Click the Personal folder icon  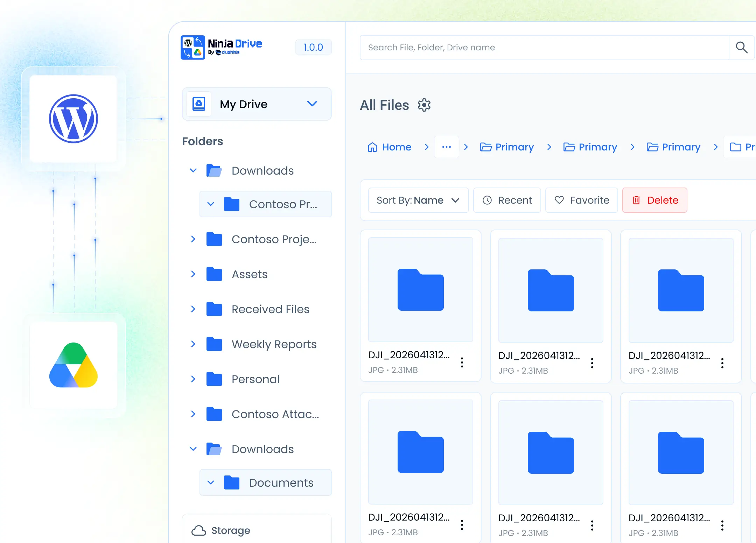point(214,379)
